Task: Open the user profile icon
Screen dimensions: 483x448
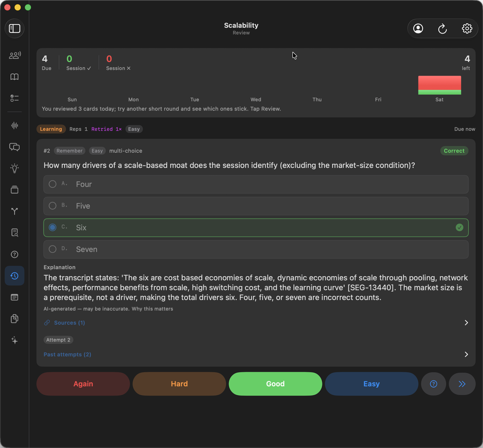Action: (x=418, y=29)
